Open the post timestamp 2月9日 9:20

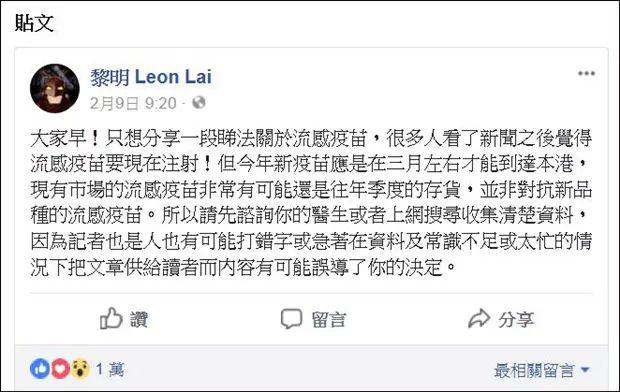pyautogui.click(x=133, y=104)
